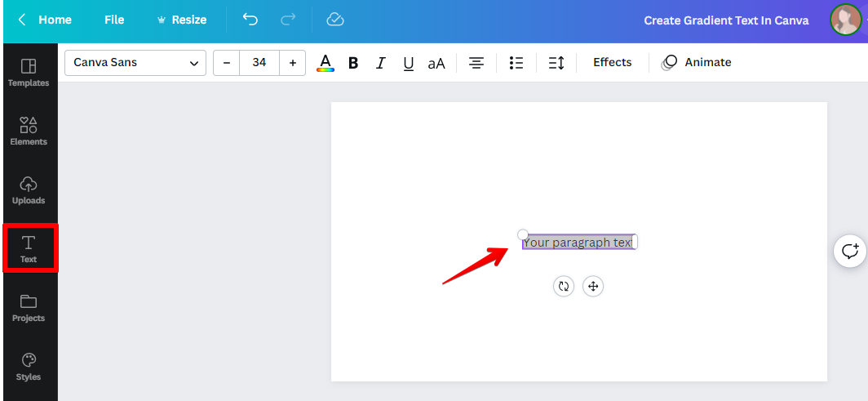868x401 pixels.
Task: Open the File menu
Action: 114,20
